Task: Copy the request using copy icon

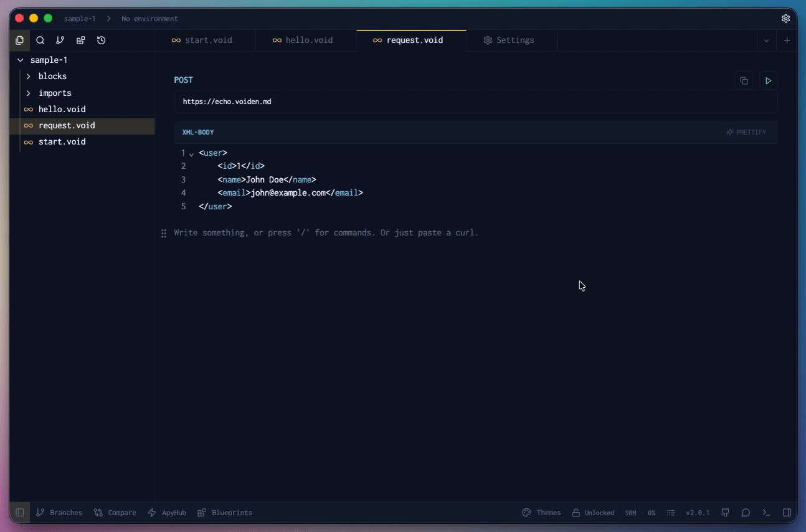Action: (744, 81)
